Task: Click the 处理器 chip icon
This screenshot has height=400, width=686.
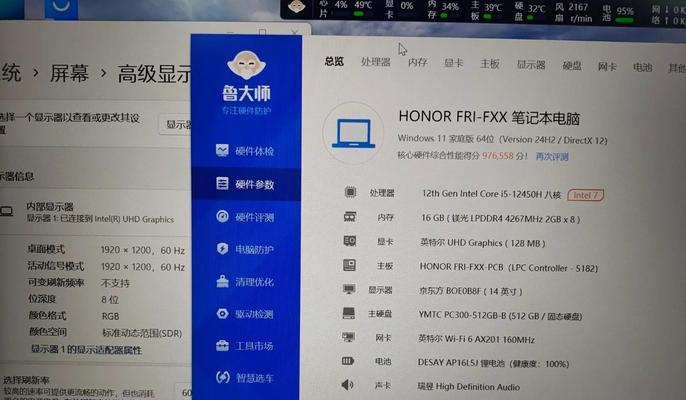Action: pyautogui.click(x=350, y=192)
